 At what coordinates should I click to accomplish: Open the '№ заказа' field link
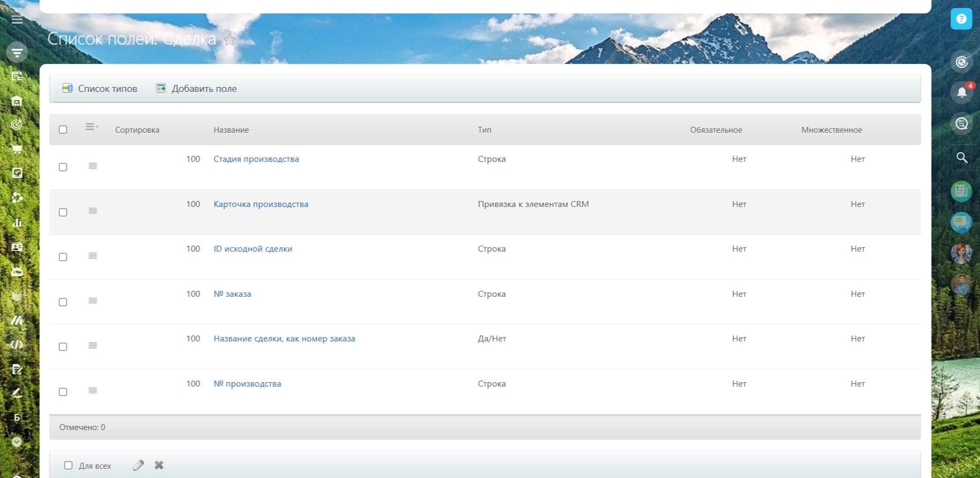(x=232, y=294)
